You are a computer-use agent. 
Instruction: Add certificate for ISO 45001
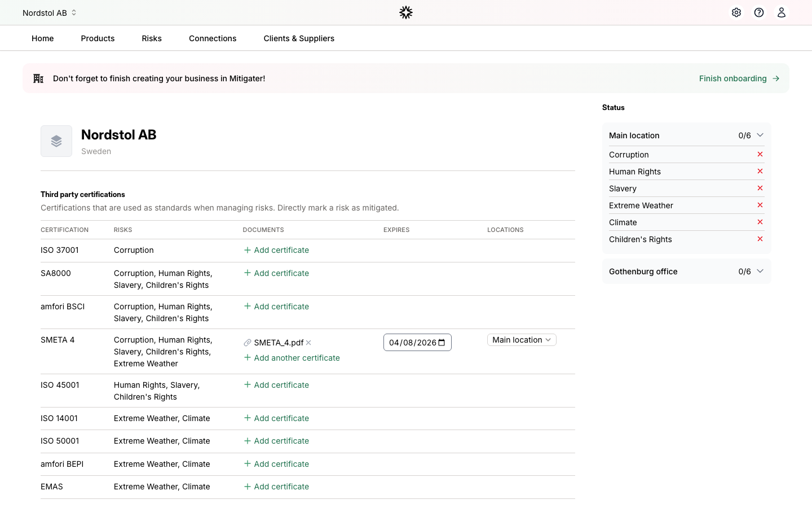(276, 385)
